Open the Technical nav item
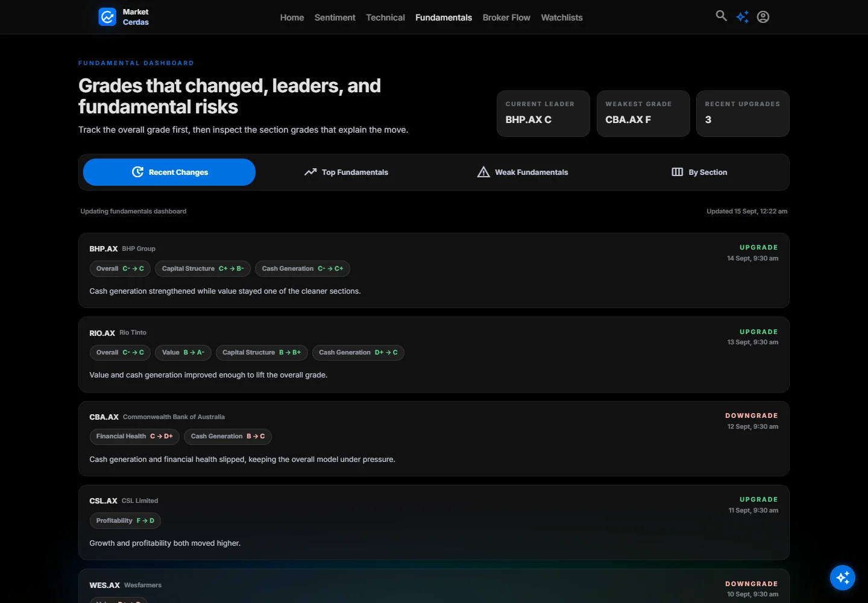This screenshot has width=868, height=603. [385, 17]
